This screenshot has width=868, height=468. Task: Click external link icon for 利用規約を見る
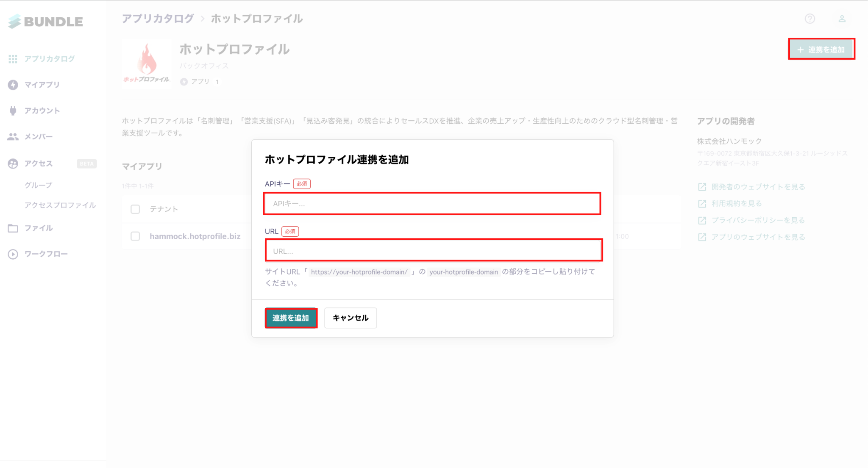pos(702,204)
